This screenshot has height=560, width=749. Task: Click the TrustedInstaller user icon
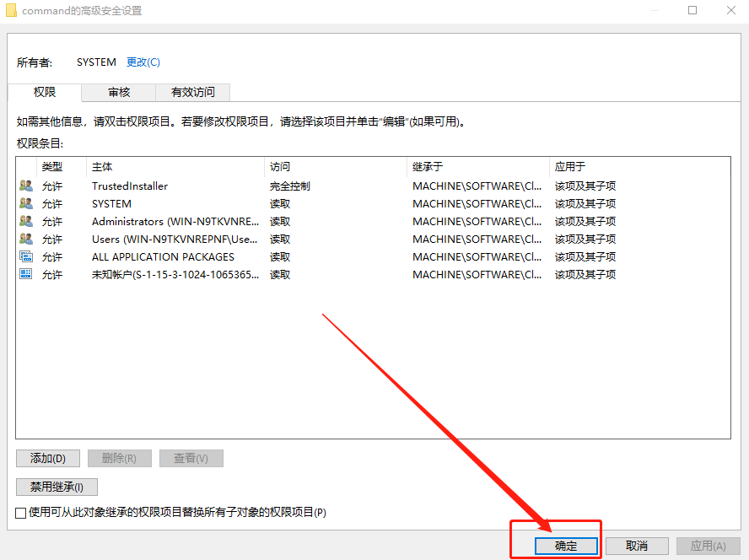click(x=26, y=186)
